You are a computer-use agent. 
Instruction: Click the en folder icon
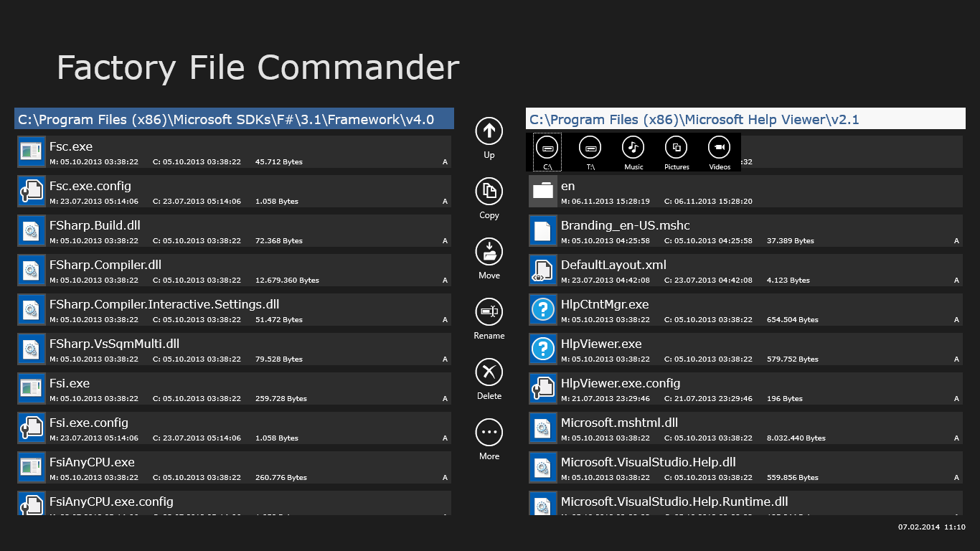tap(543, 191)
